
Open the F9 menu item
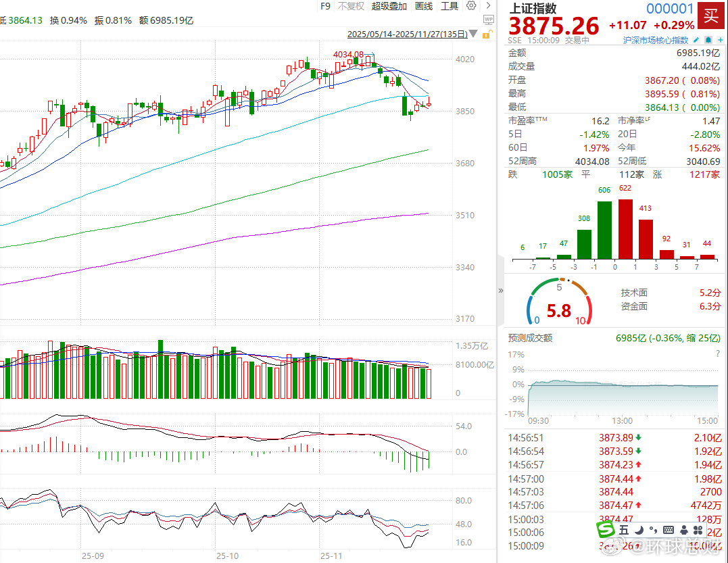click(x=325, y=6)
